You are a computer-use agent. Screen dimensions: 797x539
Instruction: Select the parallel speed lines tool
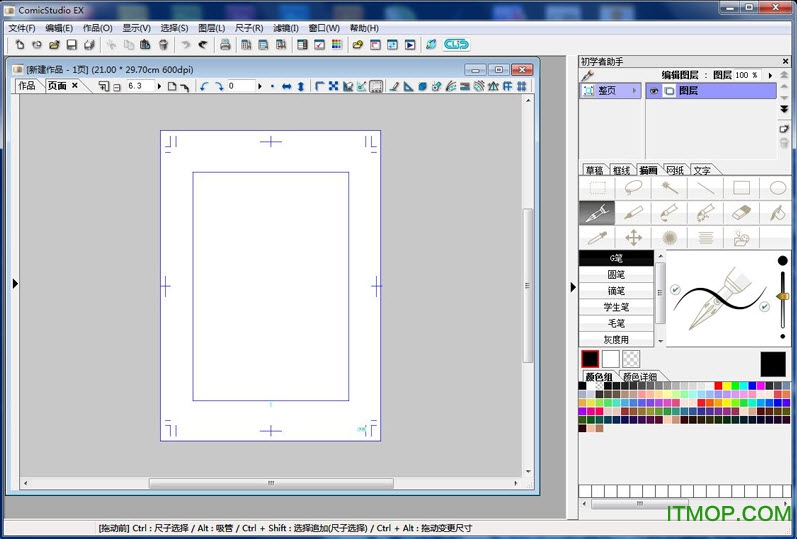(x=706, y=237)
